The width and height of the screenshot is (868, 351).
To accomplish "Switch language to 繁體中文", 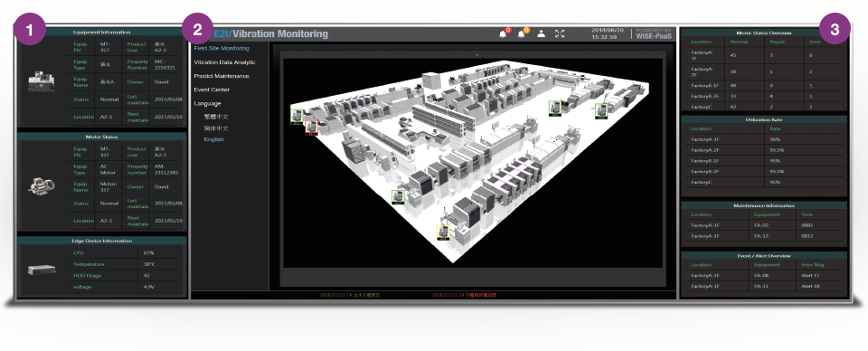I will [x=216, y=117].
